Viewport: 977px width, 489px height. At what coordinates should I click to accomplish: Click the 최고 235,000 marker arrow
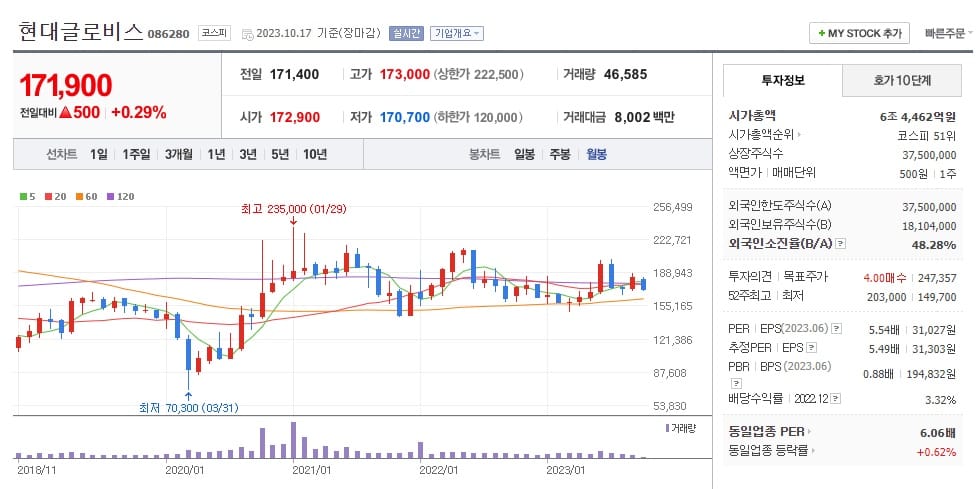293,221
